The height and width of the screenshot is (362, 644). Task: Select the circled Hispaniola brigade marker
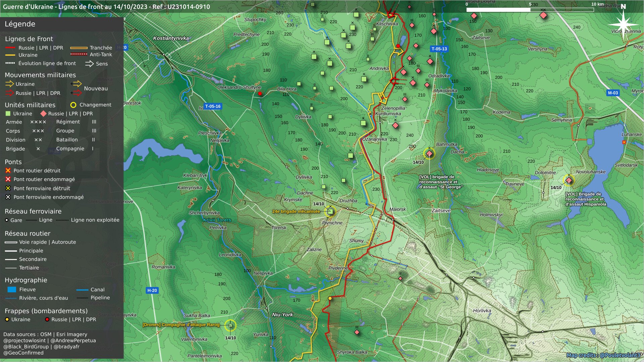tap(569, 181)
